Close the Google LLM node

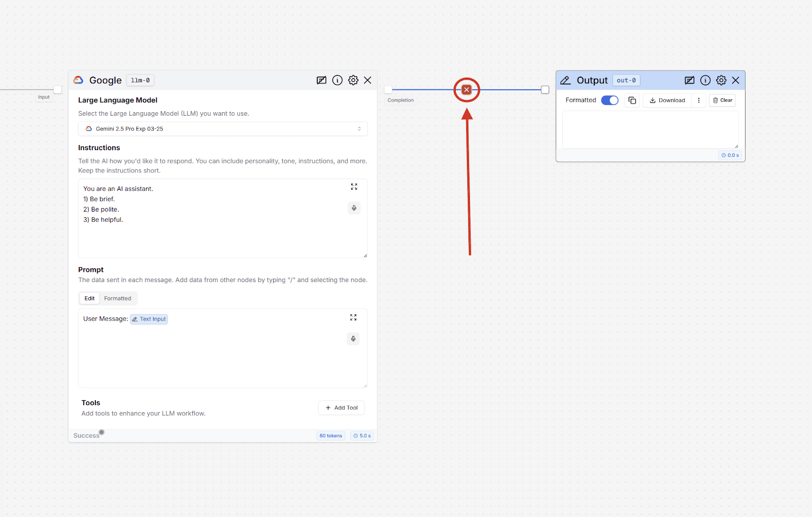(x=368, y=80)
